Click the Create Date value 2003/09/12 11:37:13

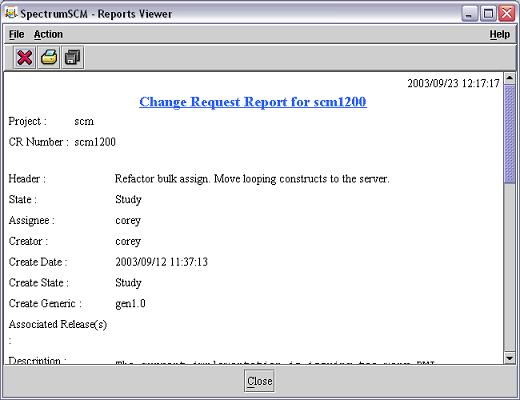161,262
